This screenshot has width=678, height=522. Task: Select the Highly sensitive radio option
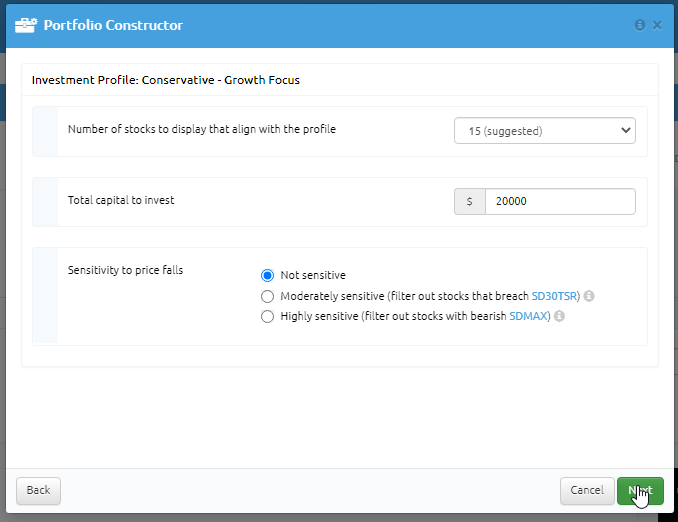[267, 317]
